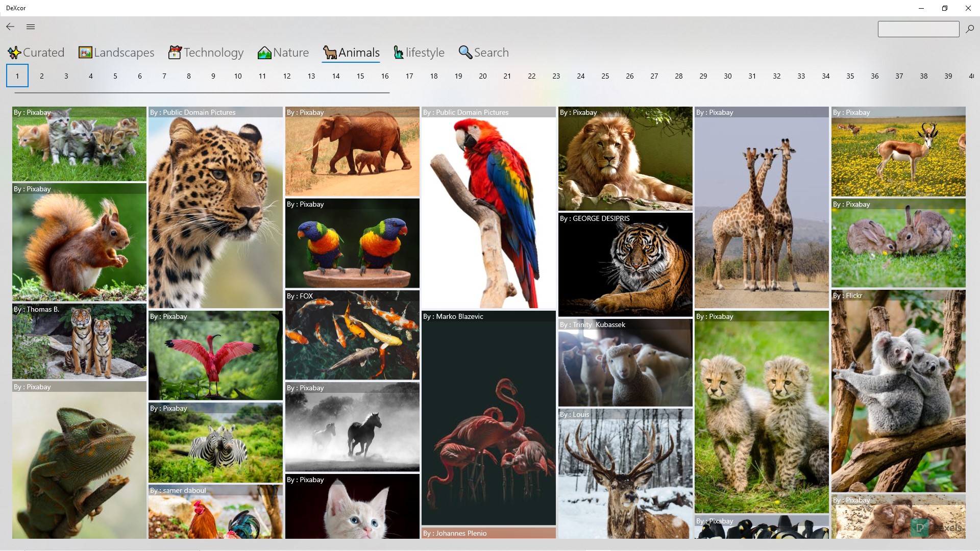Click the search text box

pyautogui.click(x=918, y=29)
